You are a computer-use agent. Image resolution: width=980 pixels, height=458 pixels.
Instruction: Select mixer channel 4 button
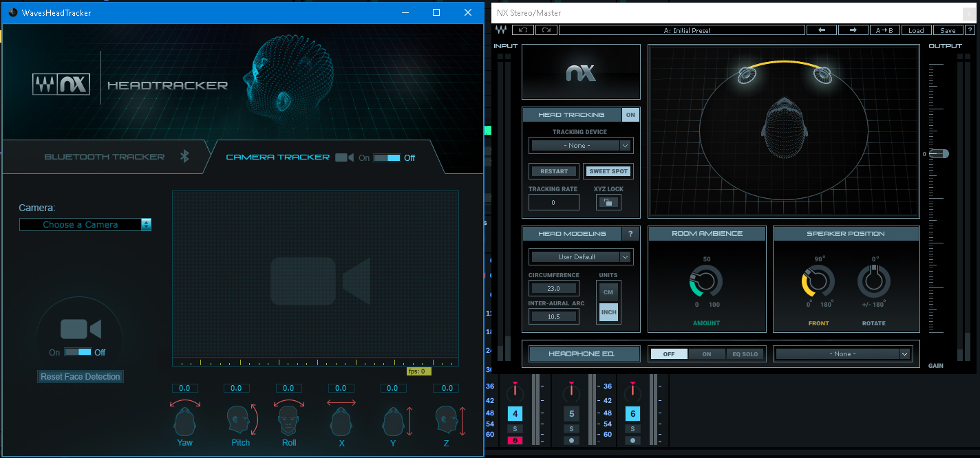pos(515,414)
